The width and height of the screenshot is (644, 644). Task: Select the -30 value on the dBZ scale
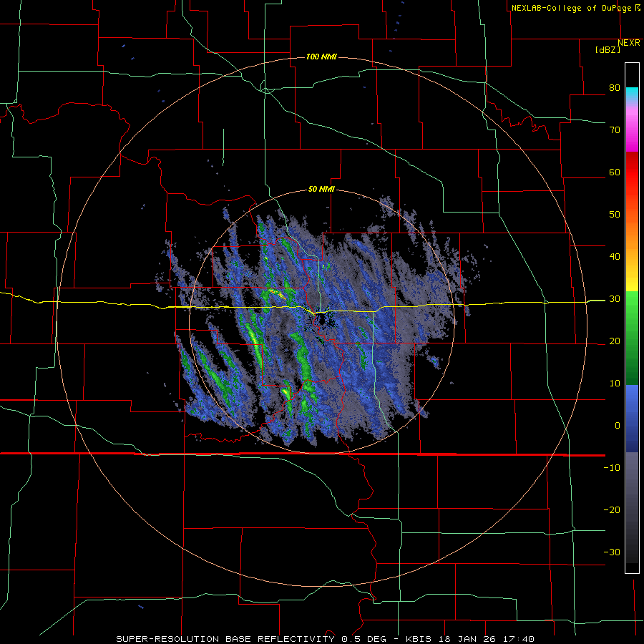pyautogui.click(x=612, y=552)
